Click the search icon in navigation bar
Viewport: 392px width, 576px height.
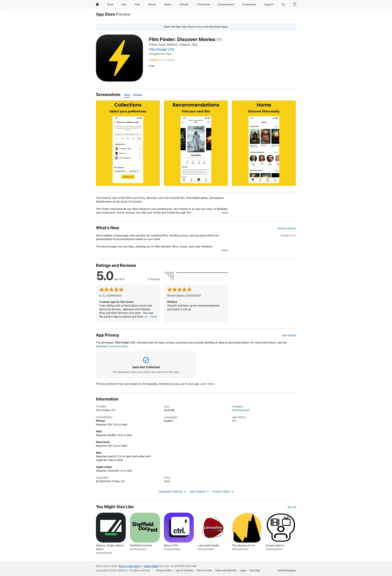pos(284,4)
